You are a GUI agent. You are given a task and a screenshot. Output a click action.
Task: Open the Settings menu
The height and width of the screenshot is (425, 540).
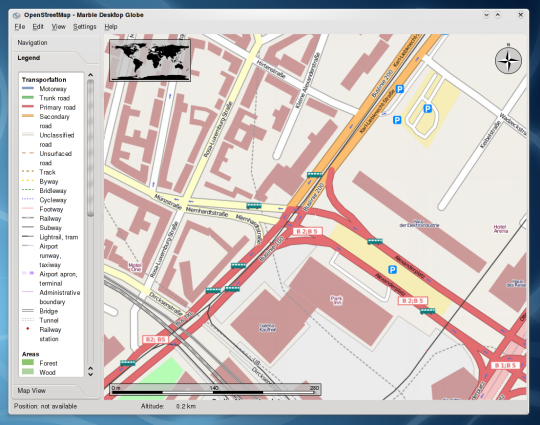click(84, 27)
